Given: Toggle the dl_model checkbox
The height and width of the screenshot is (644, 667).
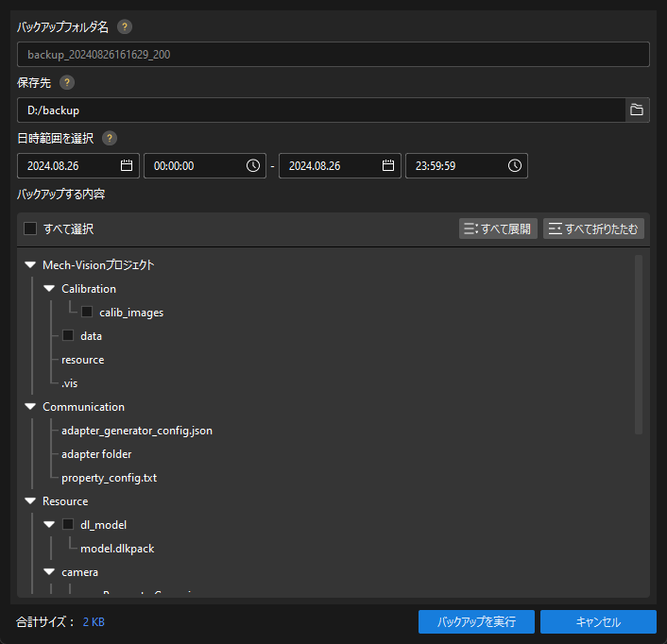Looking at the screenshot, I should click(x=68, y=525).
